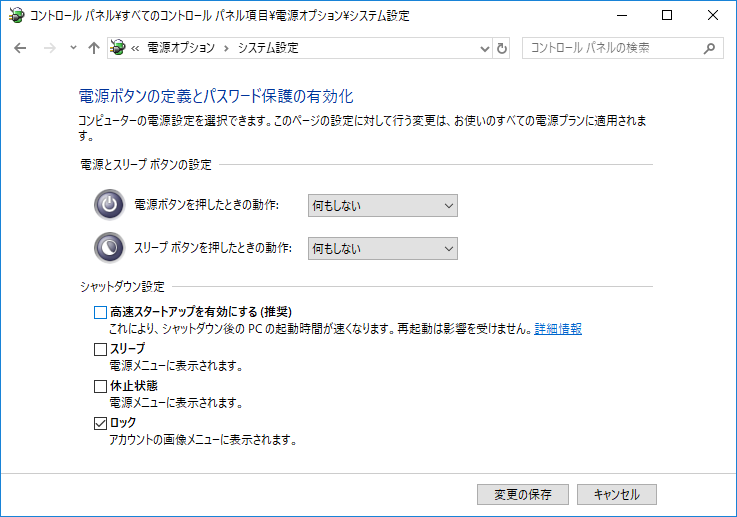Click the 変更の保存 button
Image resolution: width=737 pixels, height=517 pixels.
(523, 494)
